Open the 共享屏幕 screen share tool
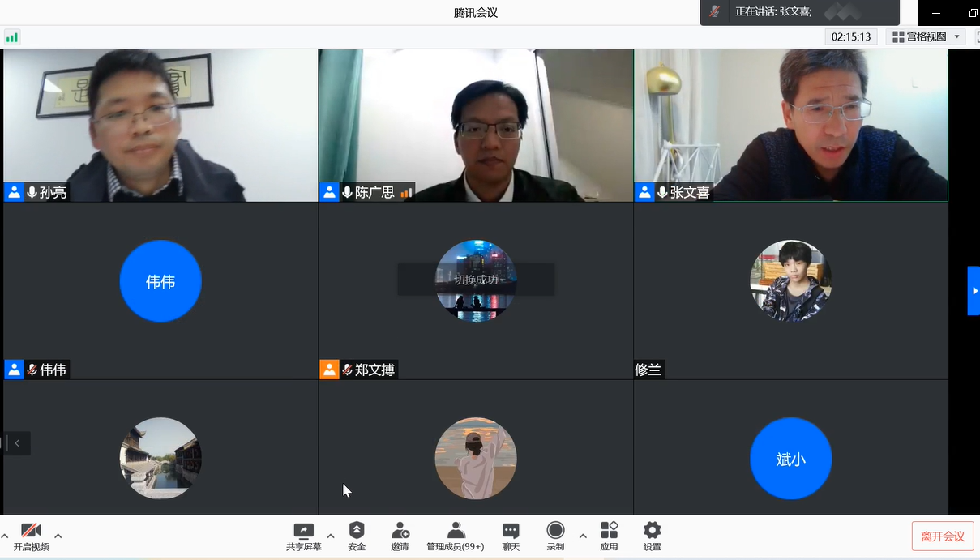 click(x=303, y=536)
